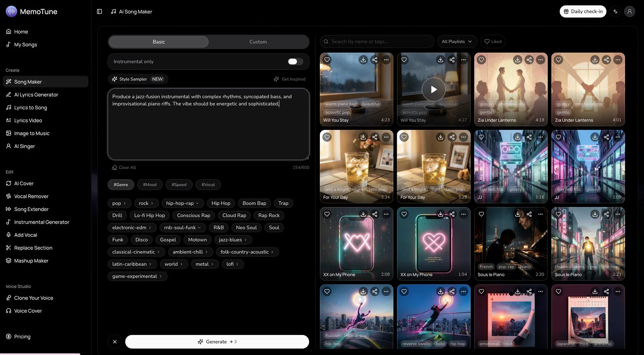The height and width of the screenshot is (355, 644).
Task: Click the search by name or tags field
Action: pyautogui.click(x=377, y=42)
